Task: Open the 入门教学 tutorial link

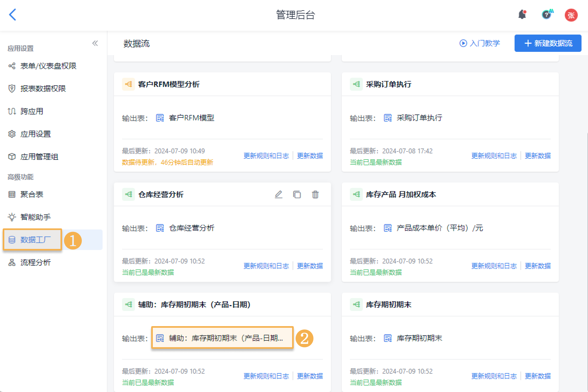Action: [480, 43]
